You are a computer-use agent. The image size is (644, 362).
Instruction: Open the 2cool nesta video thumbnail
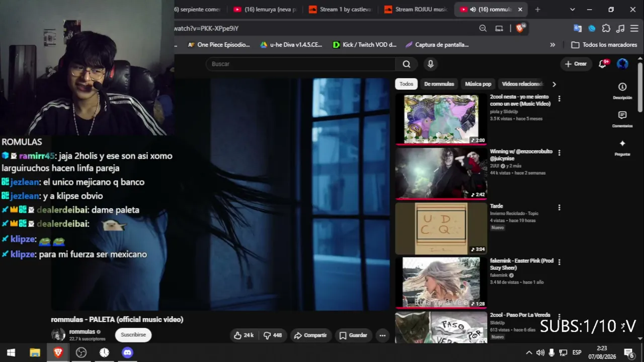[x=441, y=119]
